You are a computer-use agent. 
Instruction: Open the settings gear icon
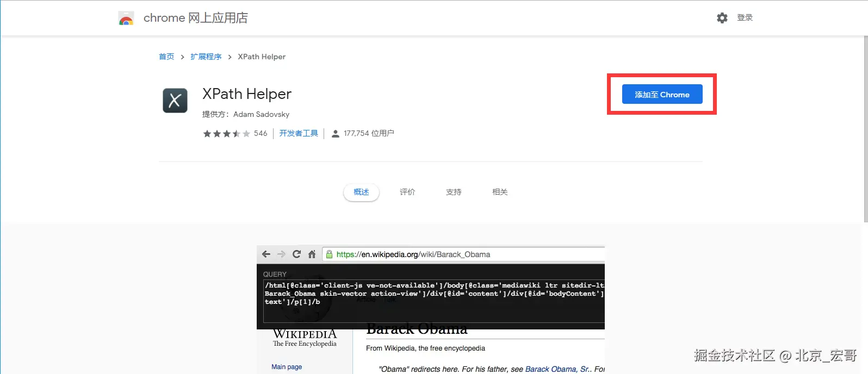722,18
